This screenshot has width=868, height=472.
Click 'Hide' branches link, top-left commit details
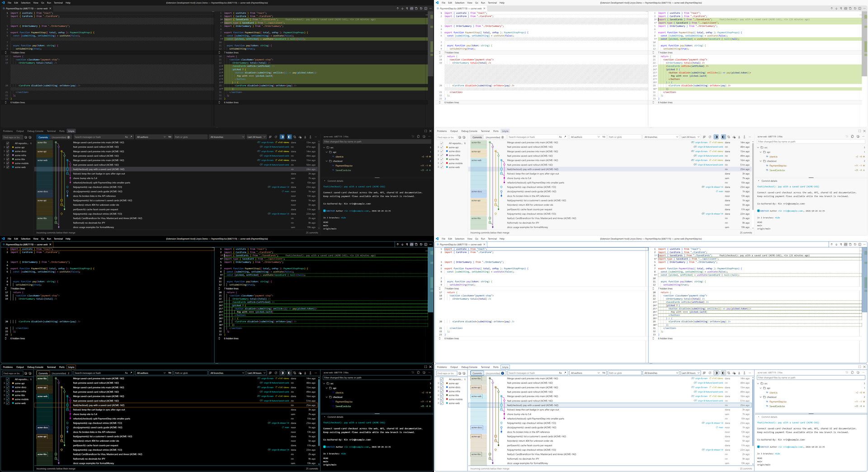tap(344, 217)
